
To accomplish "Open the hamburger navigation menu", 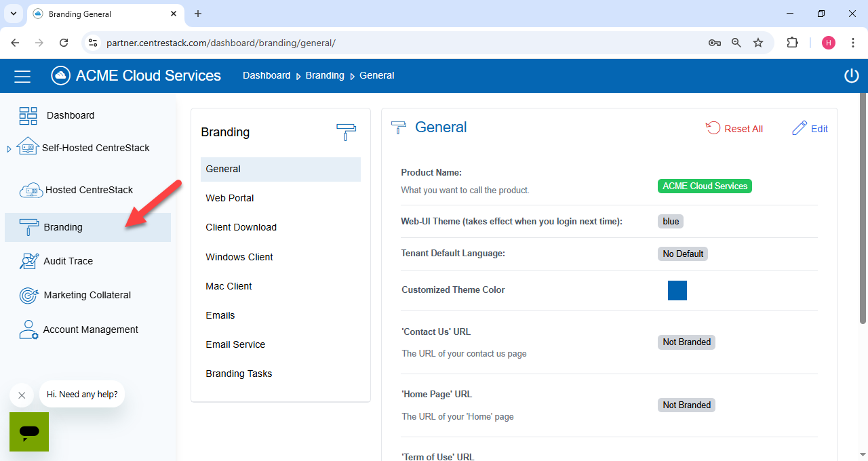I will tap(22, 76).
